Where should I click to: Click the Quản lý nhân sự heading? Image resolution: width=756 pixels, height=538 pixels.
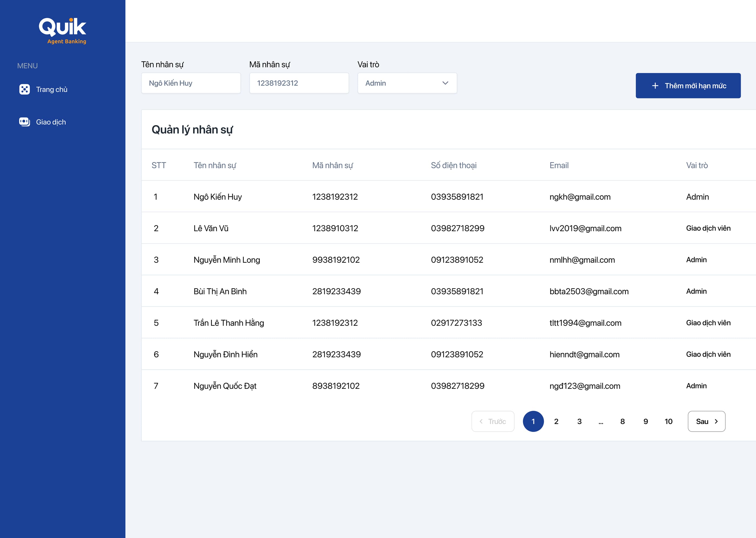point(193,130)
